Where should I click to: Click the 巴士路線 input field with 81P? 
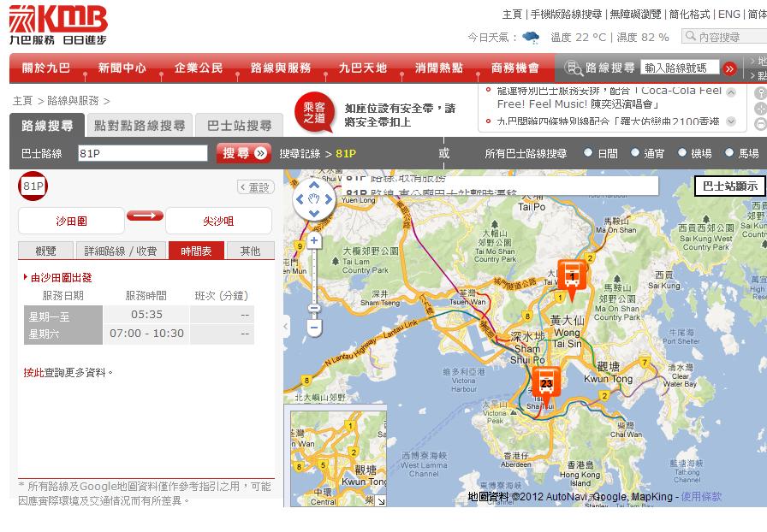pyautogui.click(x=143, y=153)
